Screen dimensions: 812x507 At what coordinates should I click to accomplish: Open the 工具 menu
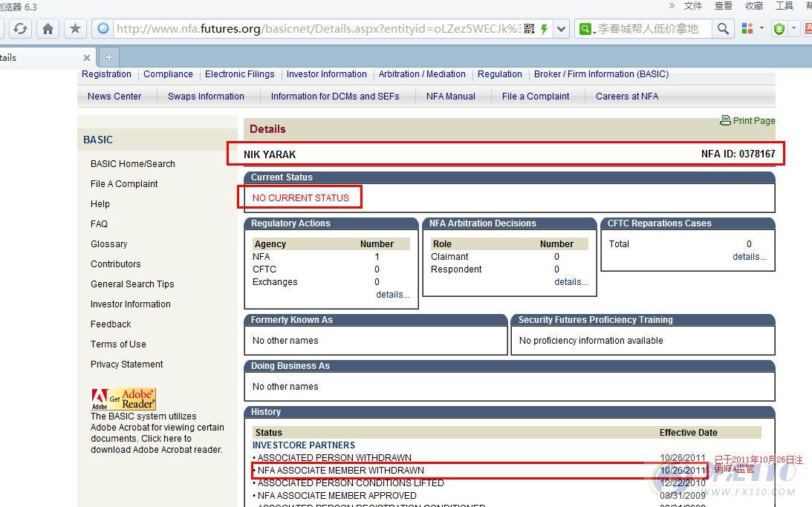[785, 6]
